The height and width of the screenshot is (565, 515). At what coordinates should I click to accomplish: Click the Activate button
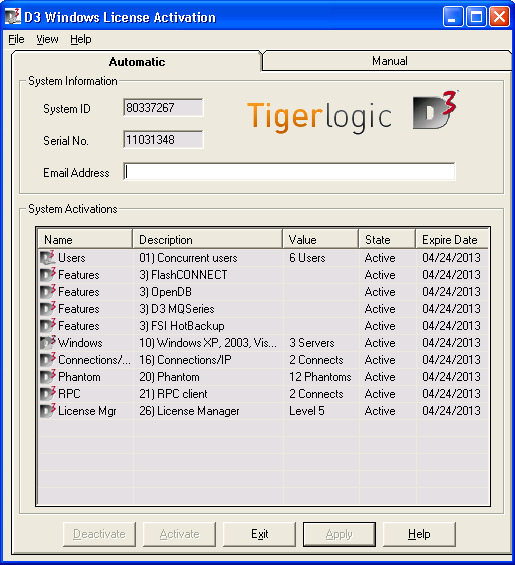(x=179, y=534)
